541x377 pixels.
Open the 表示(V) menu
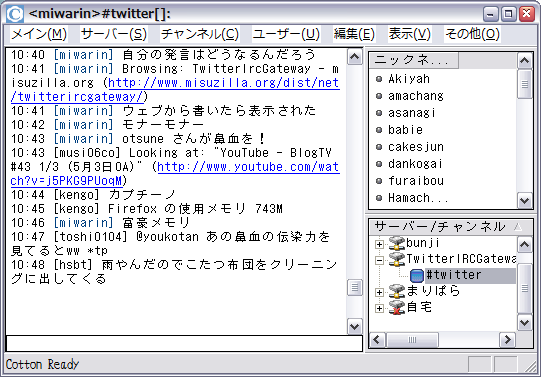[x=410, y=34]
